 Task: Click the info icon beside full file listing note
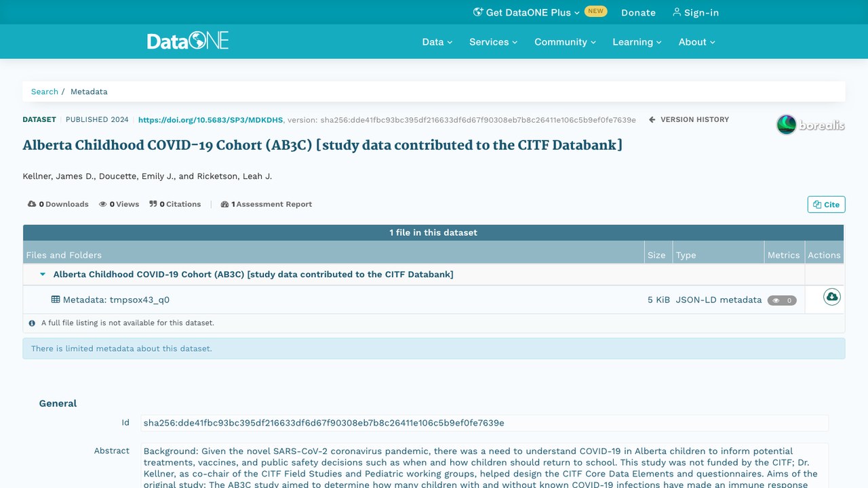pos(32,323)
